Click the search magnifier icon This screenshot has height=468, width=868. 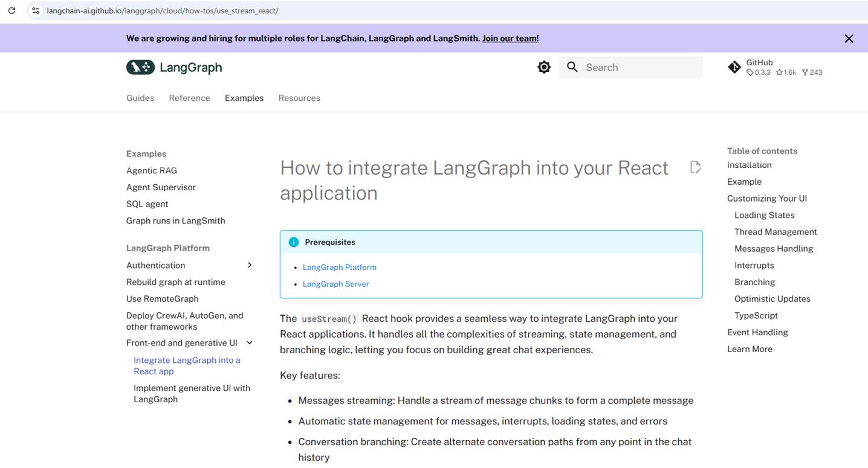tap(572, 67)
